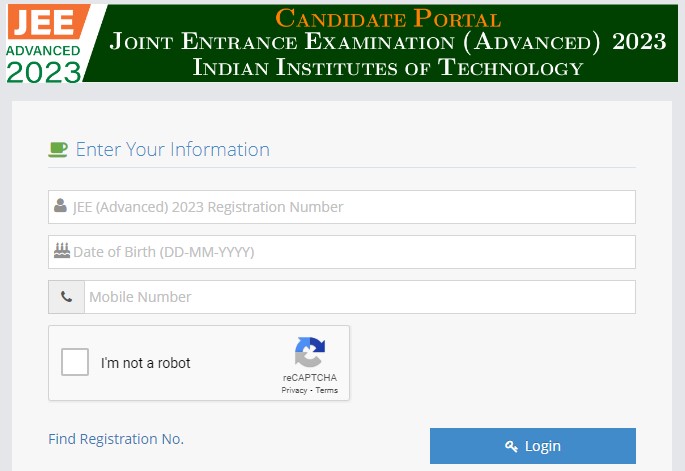The width and height of the screenshot is (685, 471).
Task: Click the JEE Advanced 2023 logo
Action: 46,43
